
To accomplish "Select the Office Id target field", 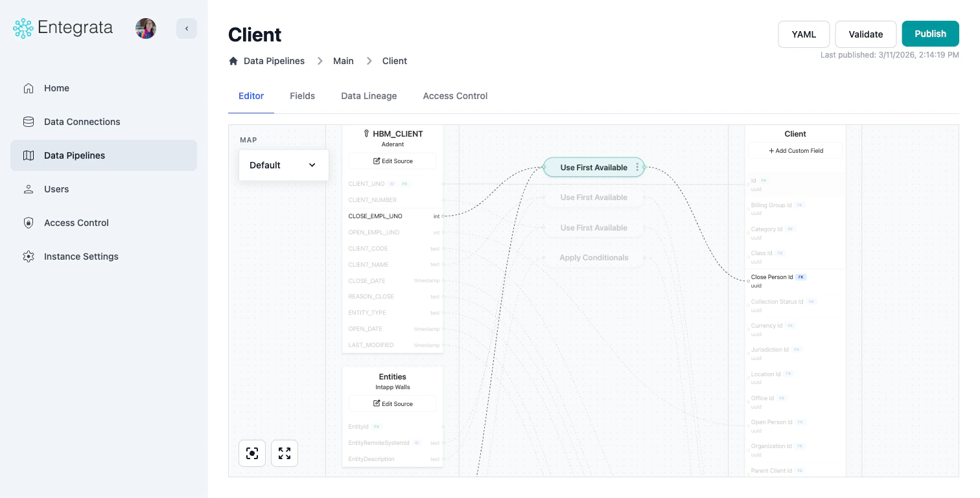I will pos(795,402).
